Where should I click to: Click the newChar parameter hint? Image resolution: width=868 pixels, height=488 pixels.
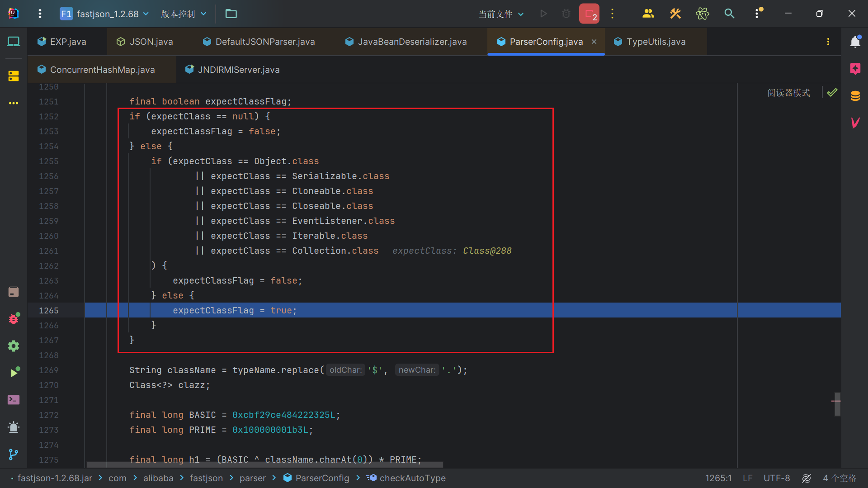point(417,370)
